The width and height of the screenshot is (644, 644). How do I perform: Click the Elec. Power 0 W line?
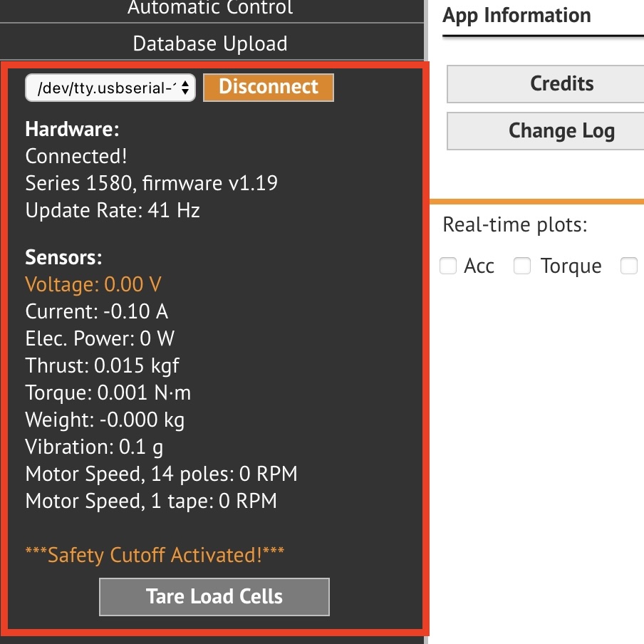pyautogui.click(x=100, y=338)
